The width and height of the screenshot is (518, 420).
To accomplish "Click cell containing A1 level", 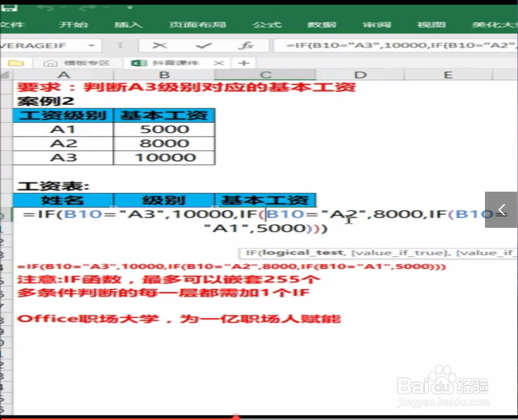I will pyautogui.click(x=63, y=129).
